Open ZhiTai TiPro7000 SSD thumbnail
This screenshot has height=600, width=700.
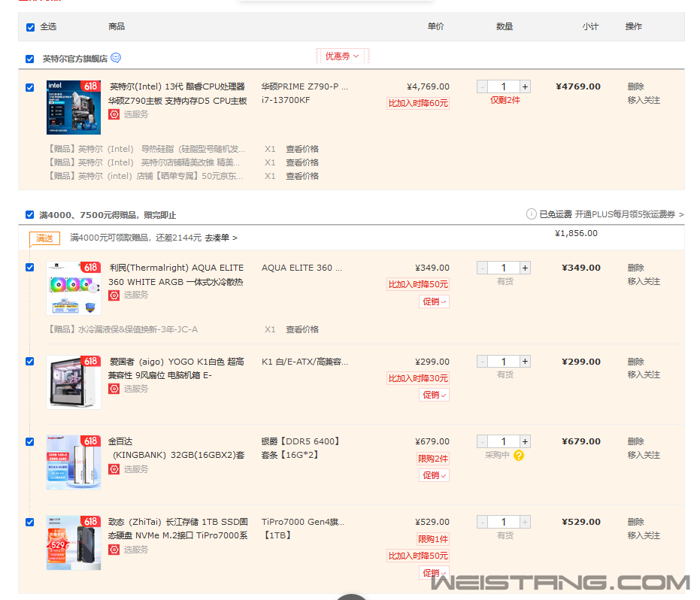pos(74,543)
